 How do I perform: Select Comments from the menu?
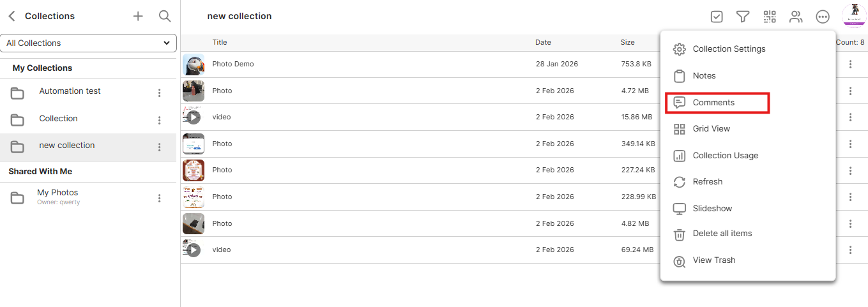713,102
